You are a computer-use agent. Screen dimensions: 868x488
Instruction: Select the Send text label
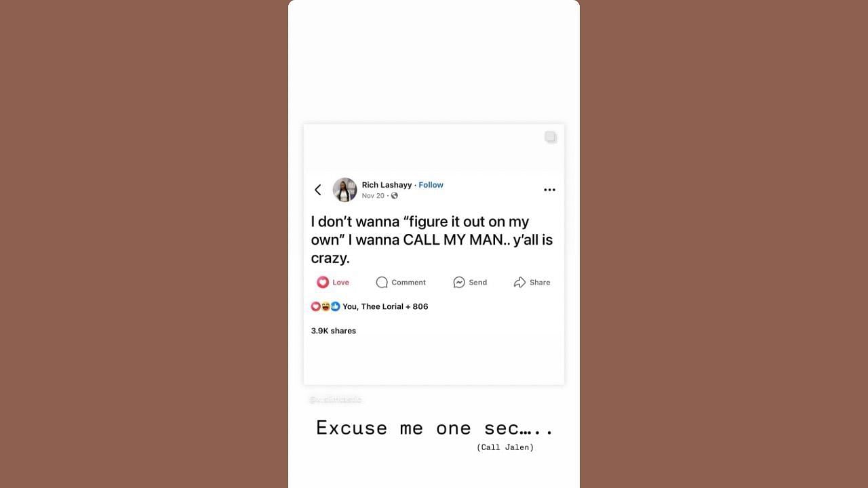(477, 283)
